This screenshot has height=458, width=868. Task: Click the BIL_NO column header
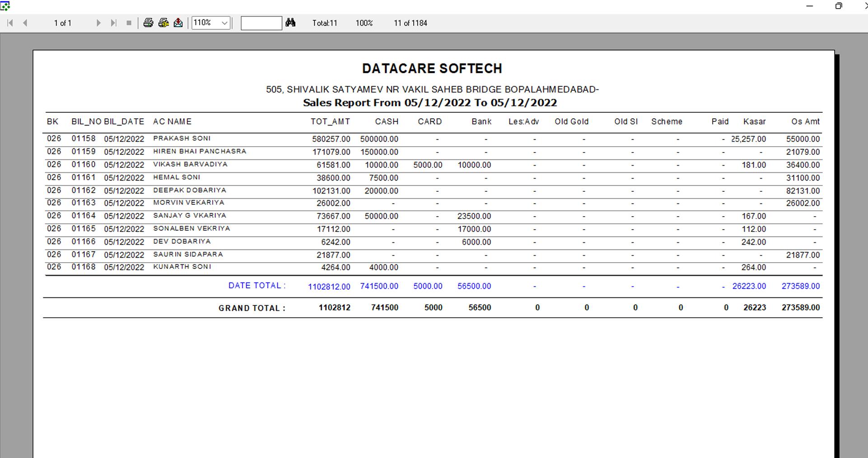click(x=86, y=122)
